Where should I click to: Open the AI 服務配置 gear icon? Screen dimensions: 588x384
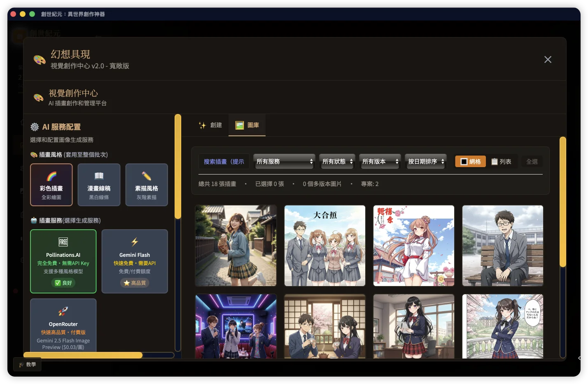[35, 126]
